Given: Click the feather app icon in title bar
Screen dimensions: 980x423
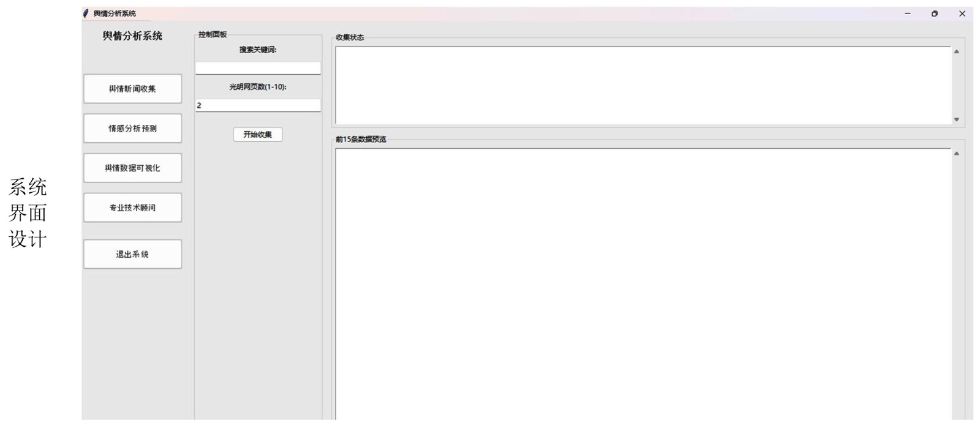Looking at the screenshot, I should coord(86,13).
